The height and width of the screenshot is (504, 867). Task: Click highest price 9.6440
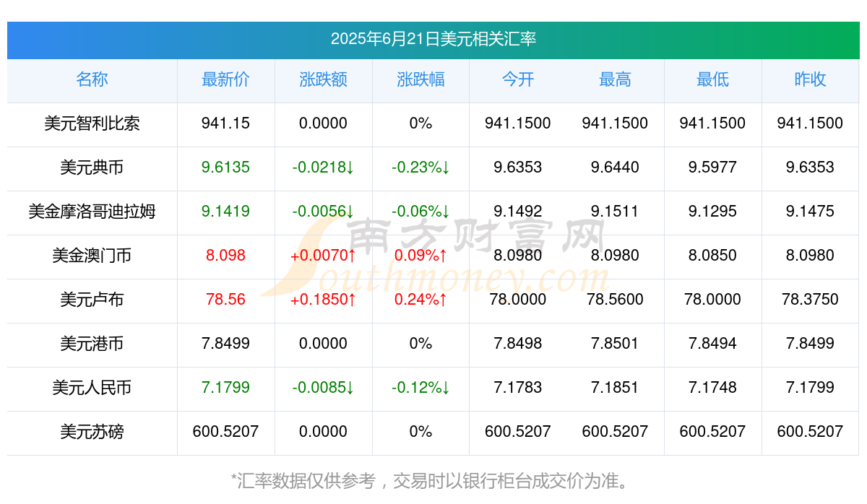click(615, 168)
